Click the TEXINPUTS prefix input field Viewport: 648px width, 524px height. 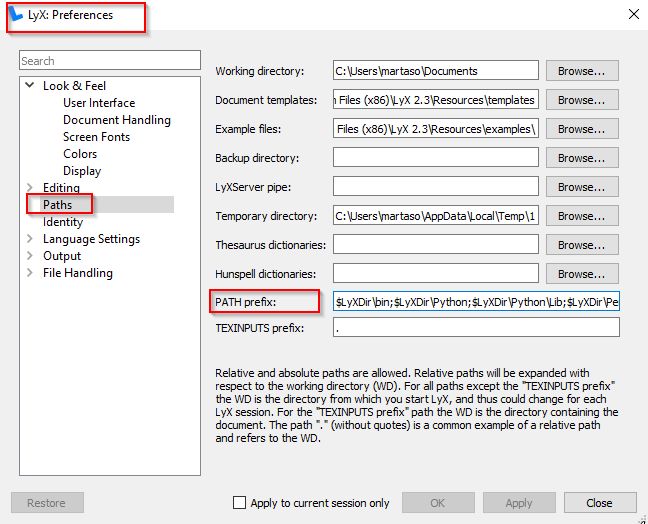point(476,327)
